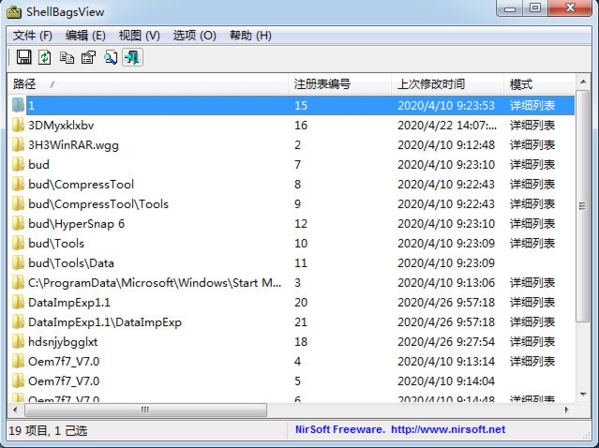Click folder icon of selected row 1
599x448 pixels.
[18, 105]
